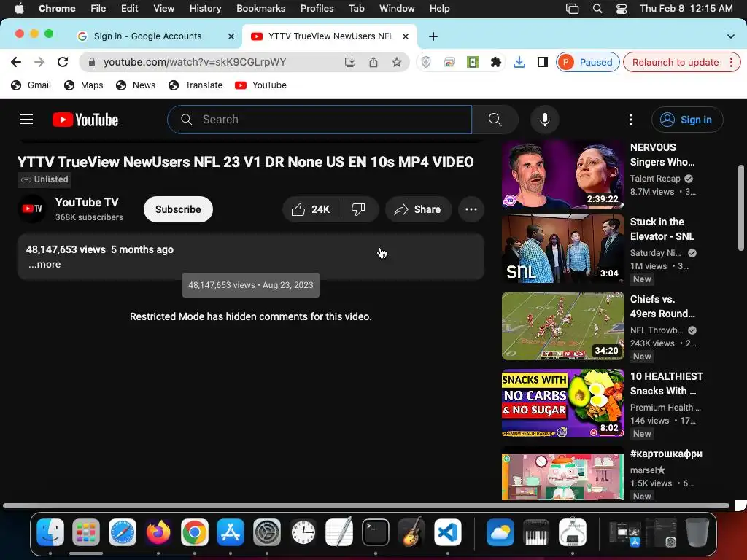Open the Chrome History menu
The image size is (747, 560).
(x=205, y=9)
